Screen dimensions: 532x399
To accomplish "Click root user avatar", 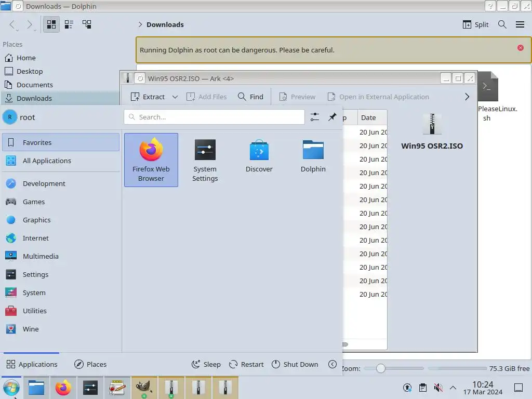I will pyautogui.click(x=10, y=117).
